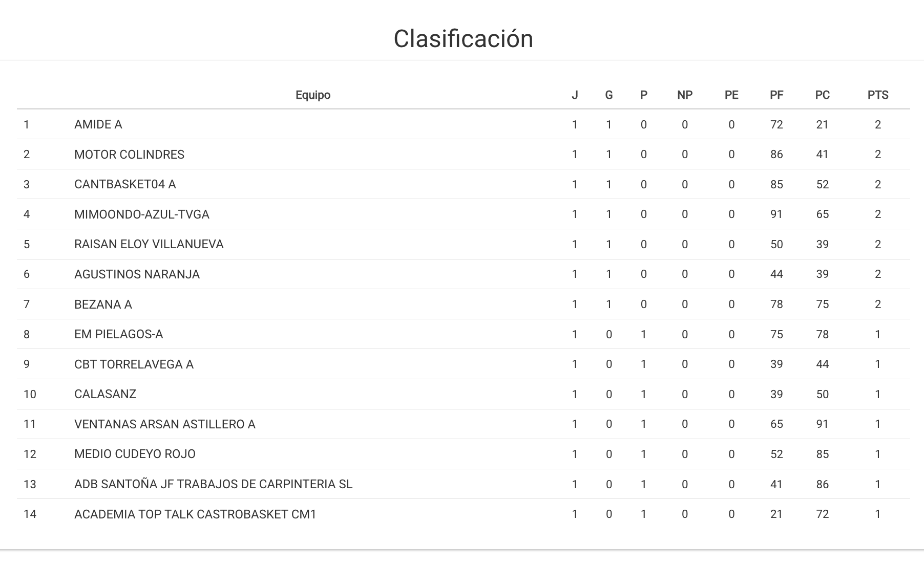
Task: Click CBT TORRELAVEGA A team name
Action: click(x=134, y=364)
